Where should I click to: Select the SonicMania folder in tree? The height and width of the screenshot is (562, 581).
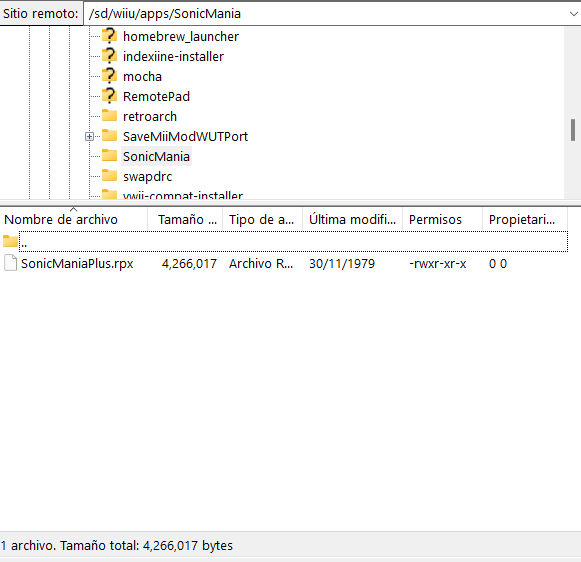point(156,156)
